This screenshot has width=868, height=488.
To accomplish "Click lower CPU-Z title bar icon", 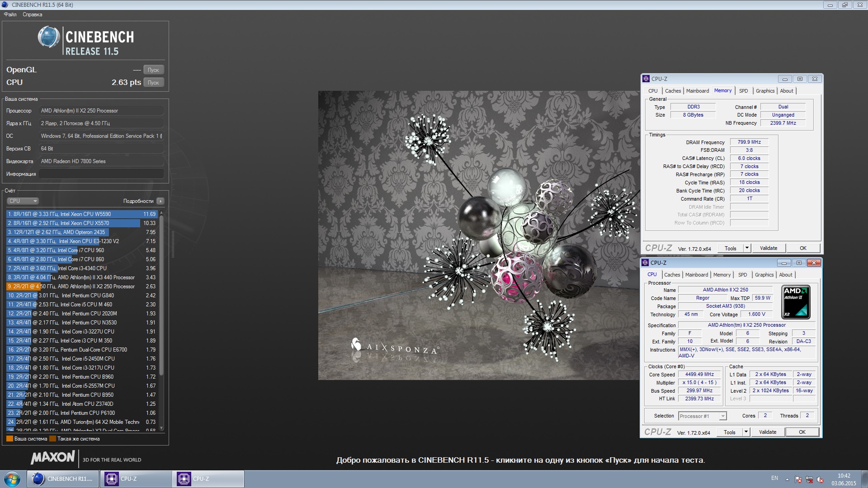I will pyautogui.click(x=645, y=263).
